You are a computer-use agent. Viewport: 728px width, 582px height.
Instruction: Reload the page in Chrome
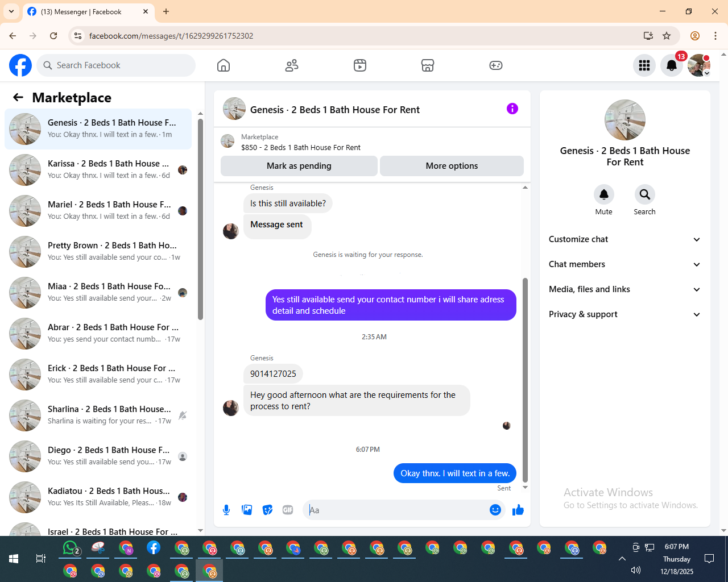(53, 36)
